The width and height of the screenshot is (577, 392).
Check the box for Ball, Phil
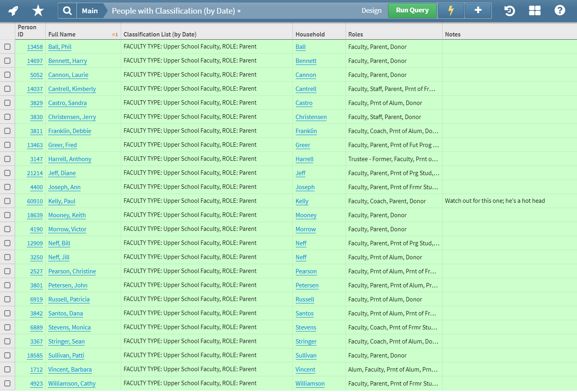click(7, 47)
